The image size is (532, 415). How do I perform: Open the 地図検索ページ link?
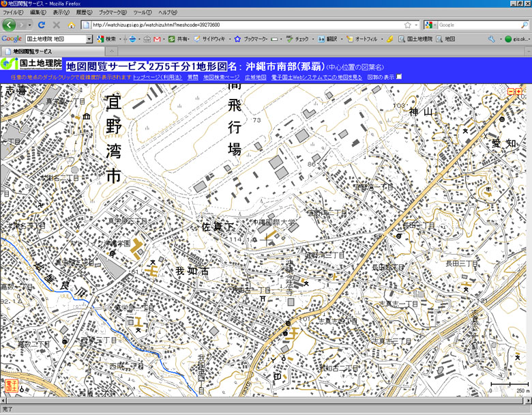(222, 78)
